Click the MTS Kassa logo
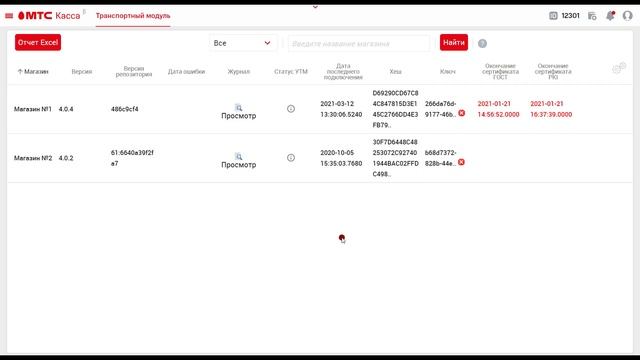 coord(49,16)
